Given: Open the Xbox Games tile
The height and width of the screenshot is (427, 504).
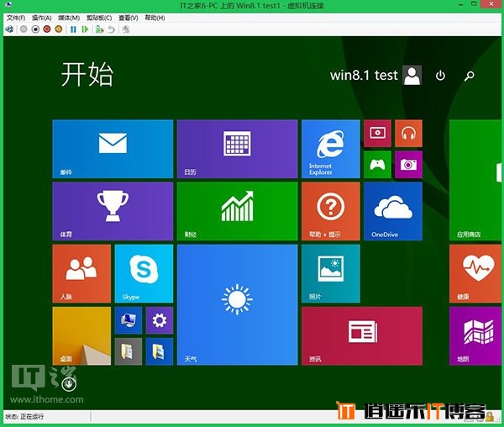Looking at the screenshot, I should pos(377,164).
